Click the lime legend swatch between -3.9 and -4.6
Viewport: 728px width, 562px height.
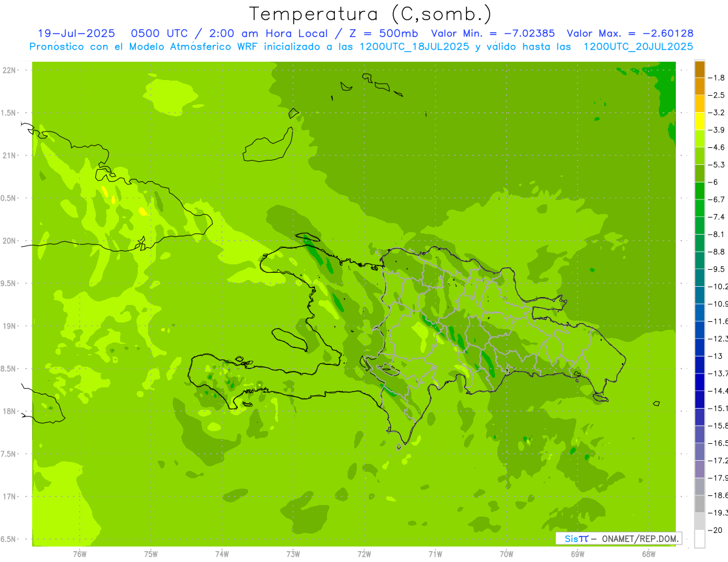tap(699, 139)
